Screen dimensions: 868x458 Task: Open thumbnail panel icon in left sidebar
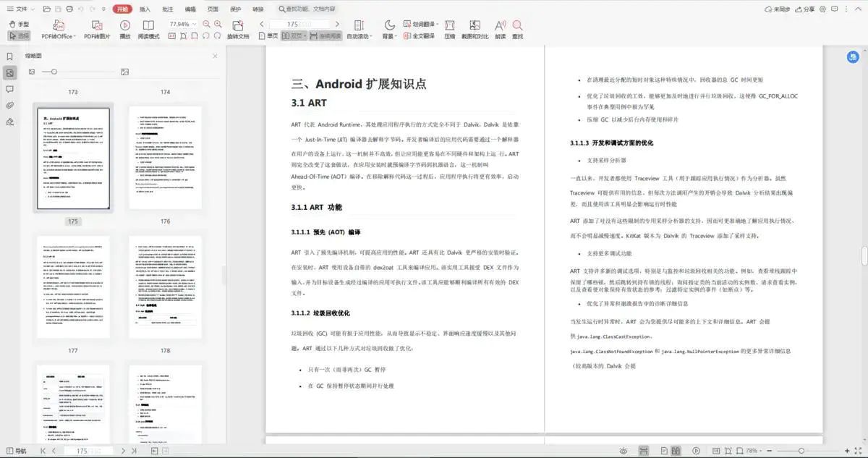(x=9, y=73)
